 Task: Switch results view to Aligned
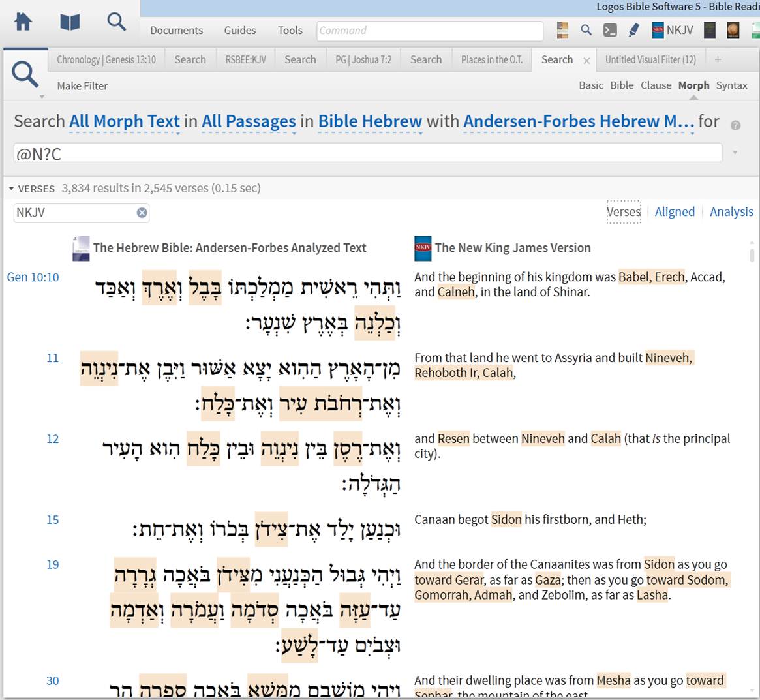click(675, 211)
